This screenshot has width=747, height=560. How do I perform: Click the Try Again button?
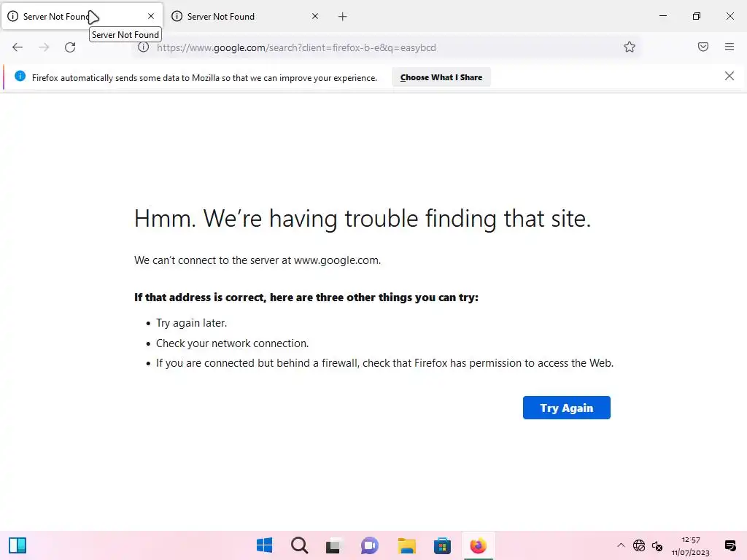coord(566,408)
